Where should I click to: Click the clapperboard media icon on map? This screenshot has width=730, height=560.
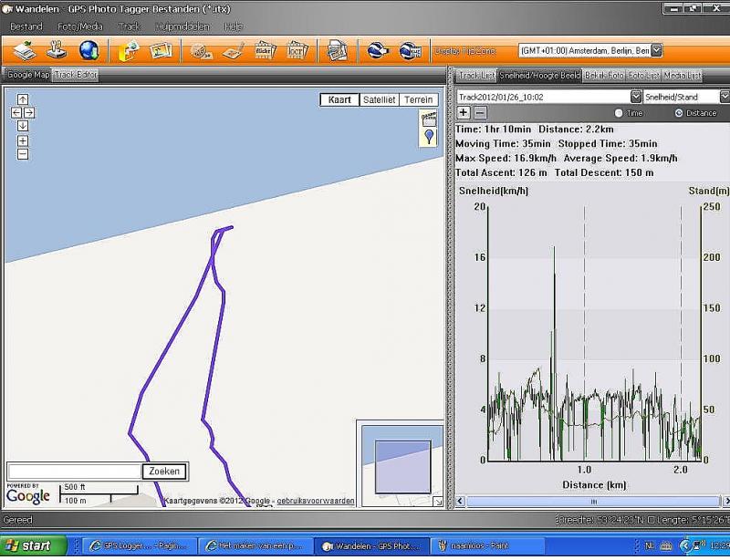429,119
